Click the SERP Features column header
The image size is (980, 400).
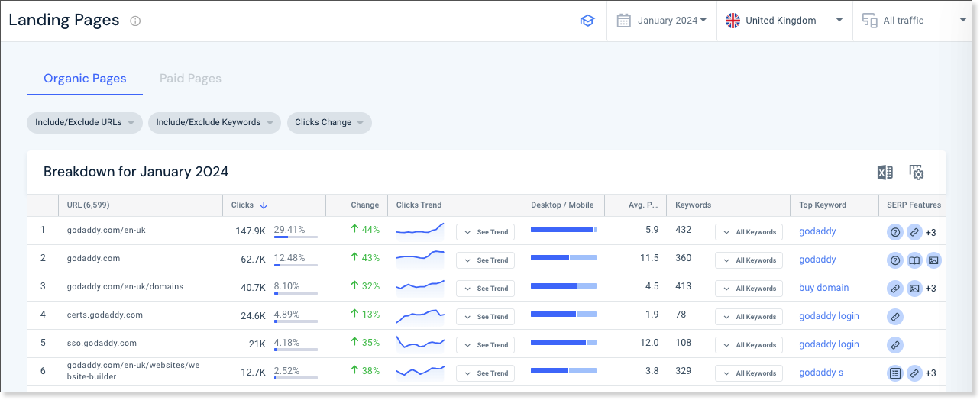click(x=914, y=205)
